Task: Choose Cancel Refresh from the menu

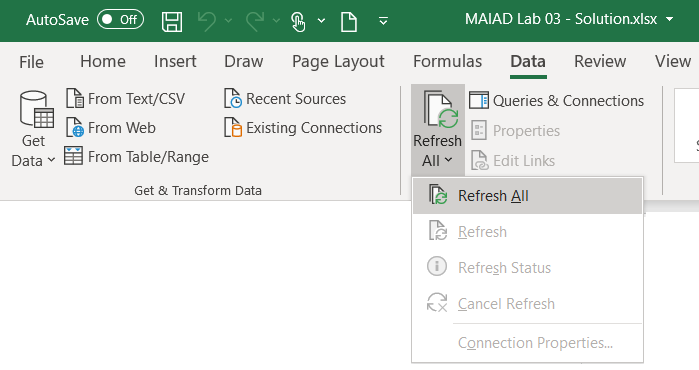Action: point(527,304)
